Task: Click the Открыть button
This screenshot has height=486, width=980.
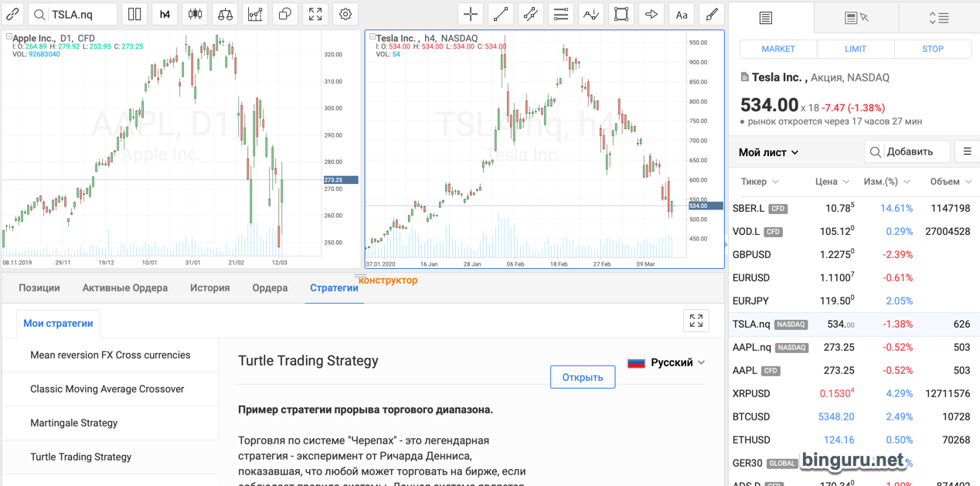Action: point(583,377)
